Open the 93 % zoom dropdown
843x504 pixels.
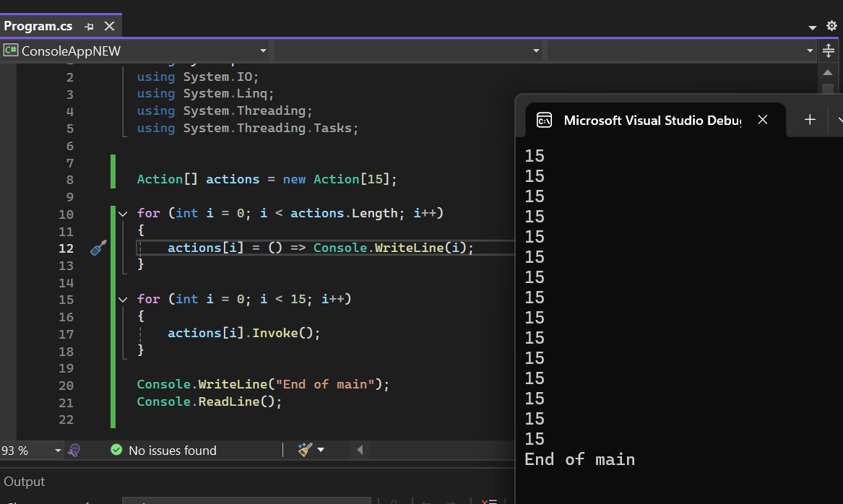pos(58,451)
